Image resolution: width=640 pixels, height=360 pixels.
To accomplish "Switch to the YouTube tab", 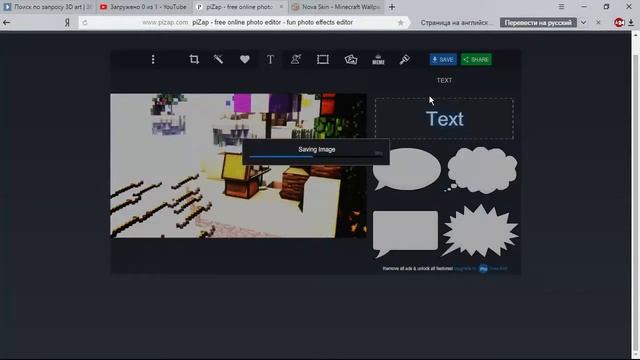I will (x=144, y=7).
